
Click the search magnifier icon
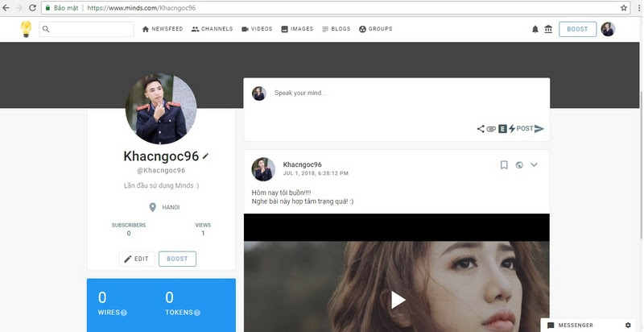[x=46, y=29]
